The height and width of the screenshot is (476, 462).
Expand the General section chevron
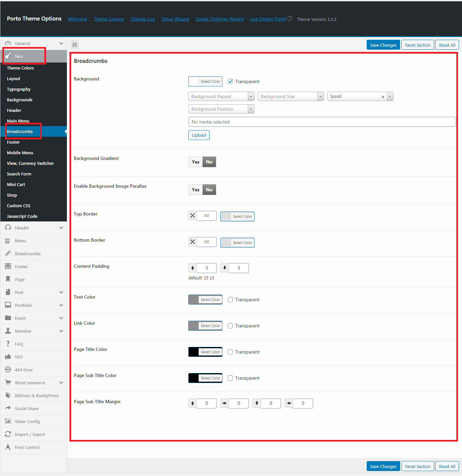coord(61,43)
